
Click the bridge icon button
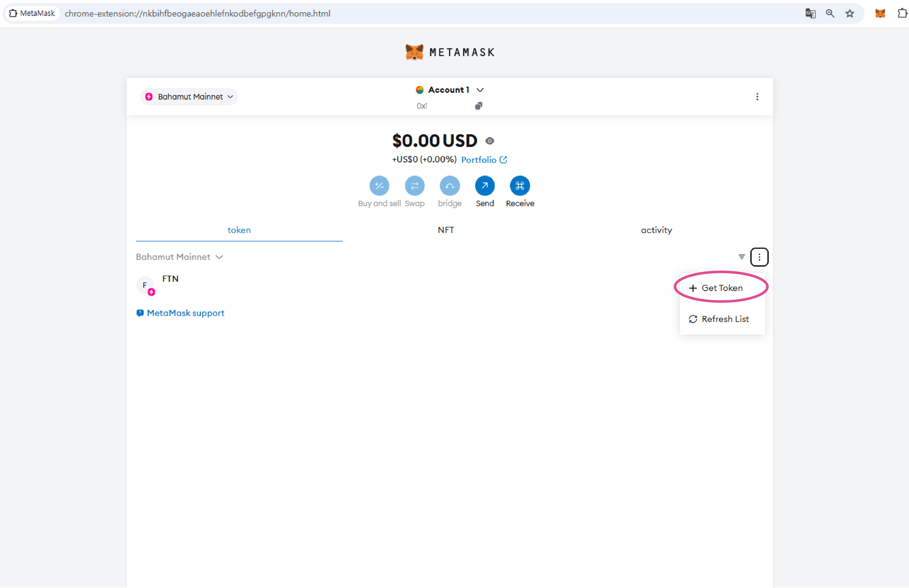pos(450,186)
